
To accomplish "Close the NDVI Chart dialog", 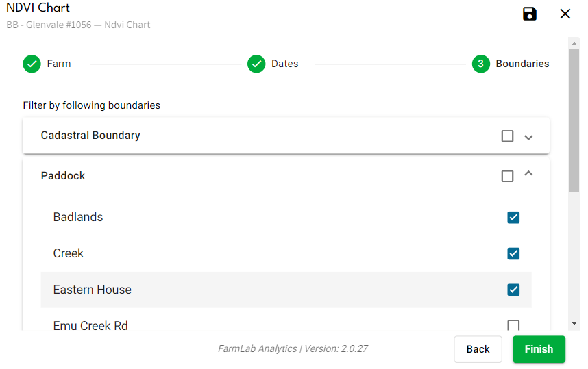I will [565, 14].
